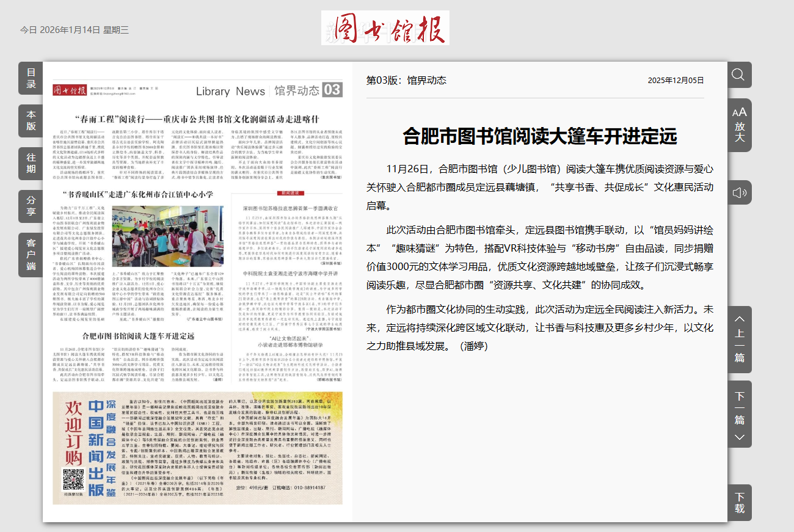Click the 下载 download button
The width and height of the screenshot is (794, 532).
point(739,502)
